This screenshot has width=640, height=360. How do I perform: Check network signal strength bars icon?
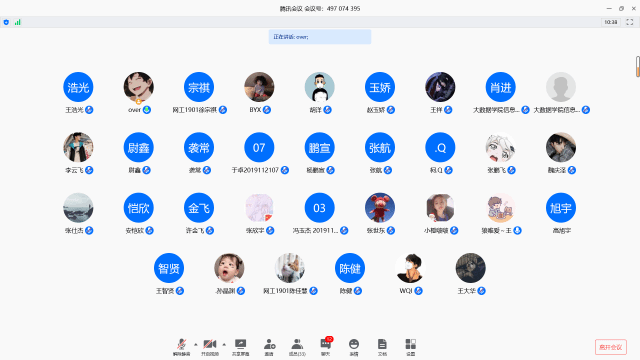point(18,22)
